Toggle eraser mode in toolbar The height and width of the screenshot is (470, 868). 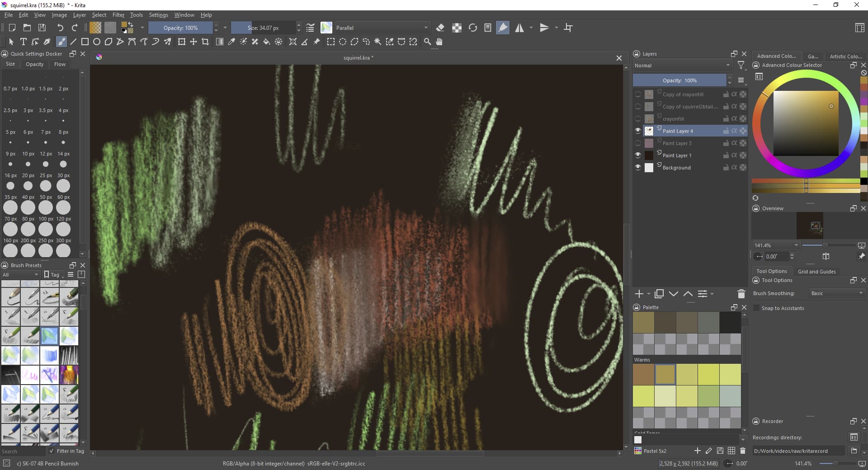tap(440, 28)
